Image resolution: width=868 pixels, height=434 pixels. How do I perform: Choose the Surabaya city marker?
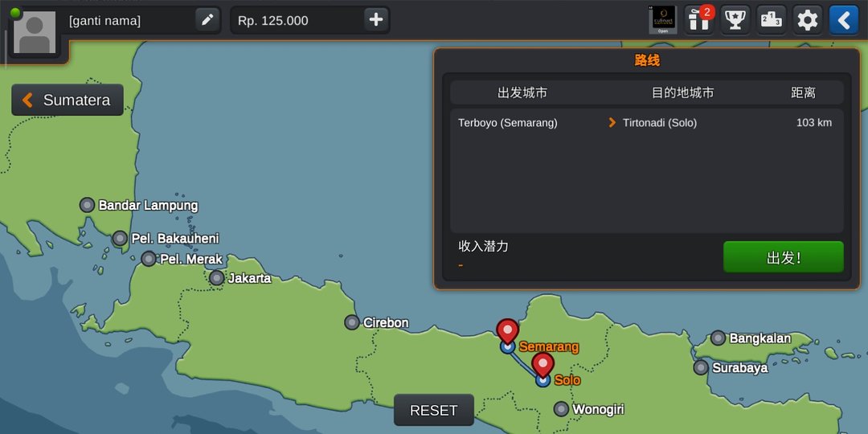(x=701, y=367)
